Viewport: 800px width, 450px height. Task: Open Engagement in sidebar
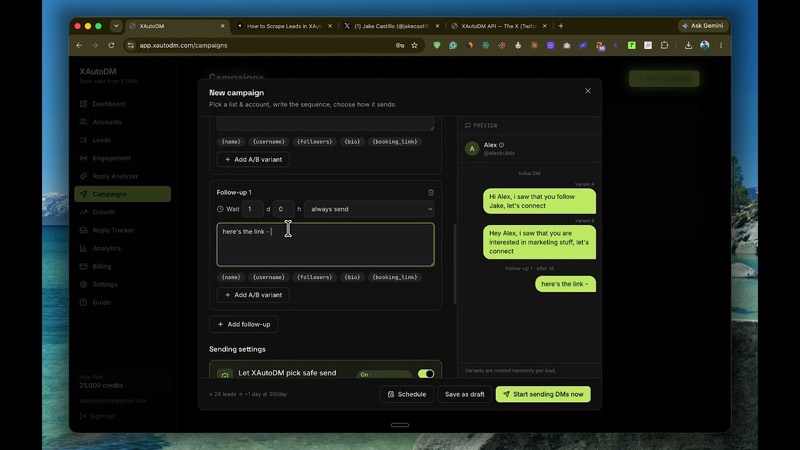122,158
